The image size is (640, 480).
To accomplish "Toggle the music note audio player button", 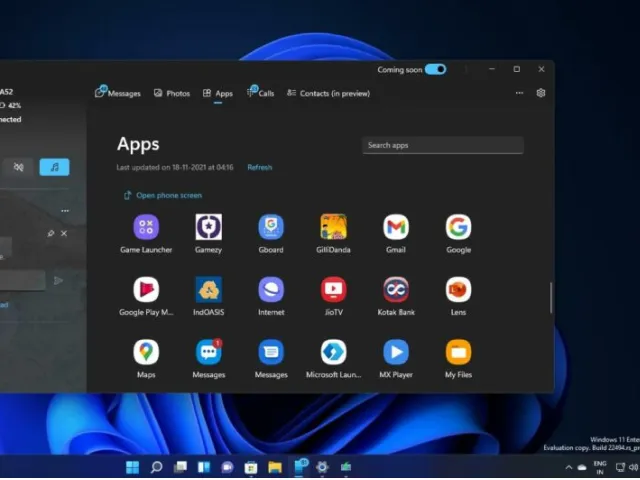I will point(54,167).
